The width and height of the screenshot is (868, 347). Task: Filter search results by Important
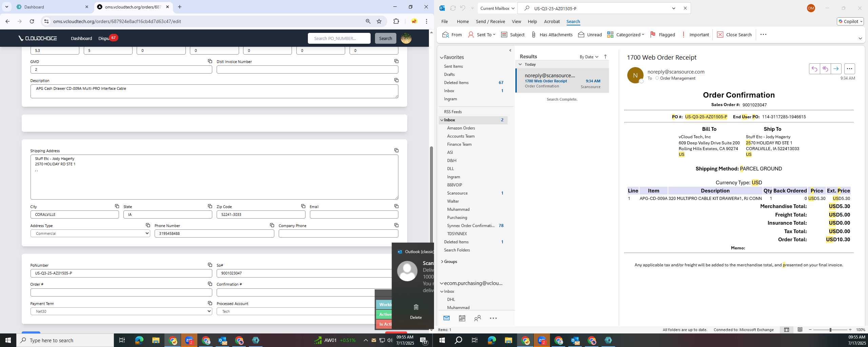[x=695, y=35]
